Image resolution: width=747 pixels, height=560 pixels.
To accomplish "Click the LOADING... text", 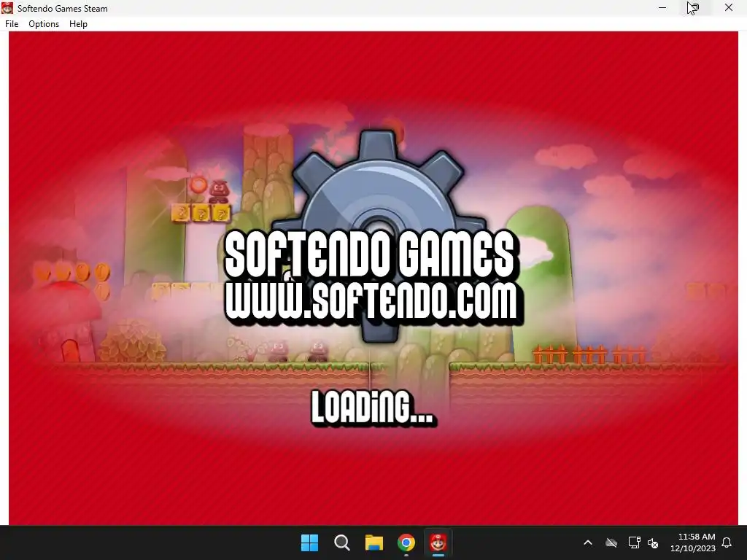I will pyautogui.click(x=372, y=407).
